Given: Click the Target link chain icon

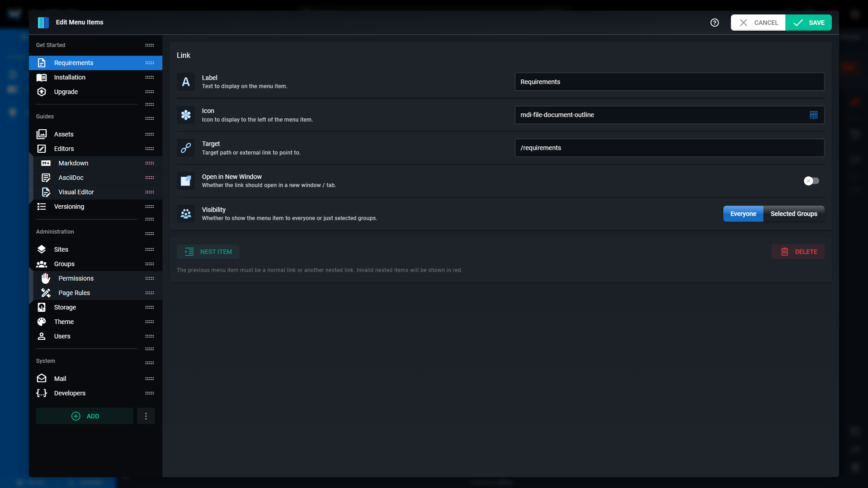Looking at the screenshot, I should point(186,148).
